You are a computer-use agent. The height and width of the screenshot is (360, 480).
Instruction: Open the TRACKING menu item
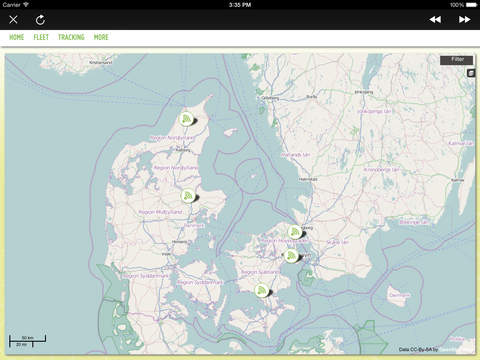click(x=71, y=37)
